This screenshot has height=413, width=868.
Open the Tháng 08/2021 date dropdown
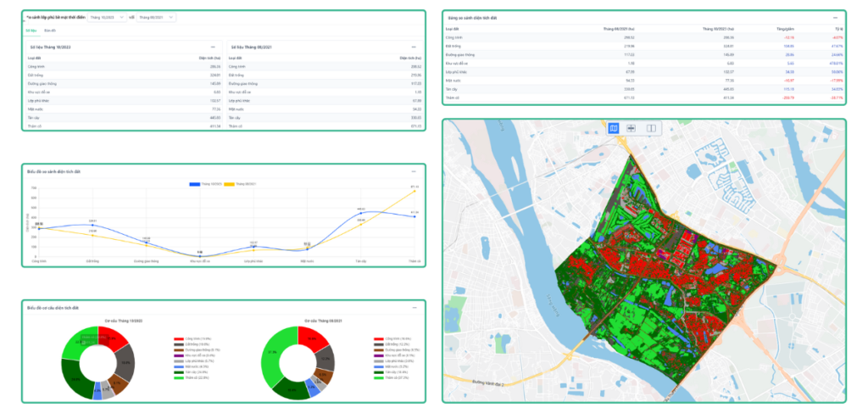tap(159, 17)
